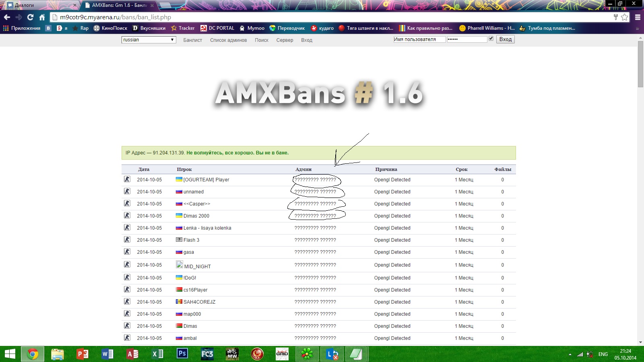
Task: Click the game icon in the [OGURTEAM] Player row
Action: pos(127,179)
